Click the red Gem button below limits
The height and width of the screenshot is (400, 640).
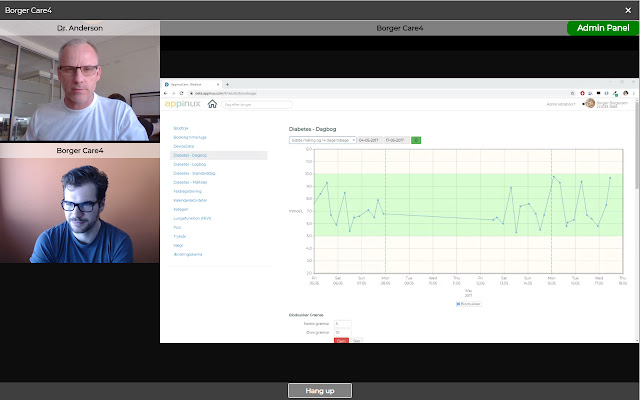point(341,340)
